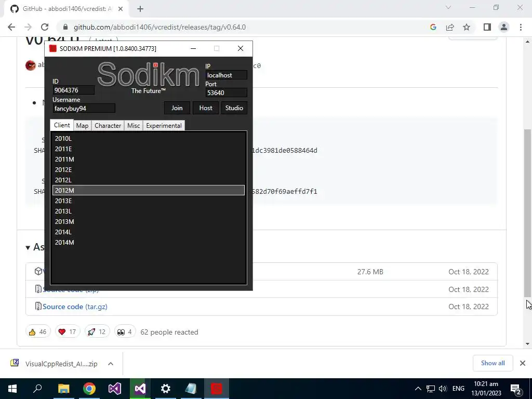Select the 2013L client entry
This screenshot has height=399, width=532.
point(149,211)
